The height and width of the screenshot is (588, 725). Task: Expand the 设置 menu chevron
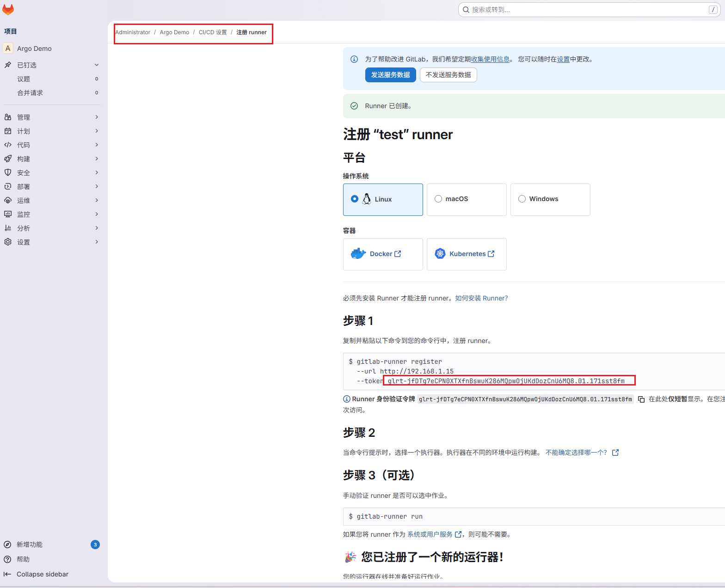tap(97, 242)
